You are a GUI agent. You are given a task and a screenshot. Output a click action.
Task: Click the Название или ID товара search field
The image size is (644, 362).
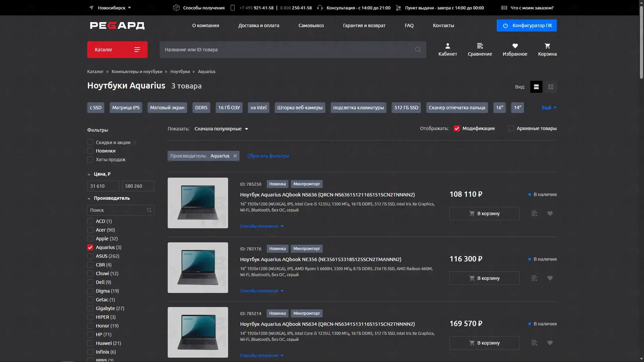pyautogui.click(x=293, y=50)
